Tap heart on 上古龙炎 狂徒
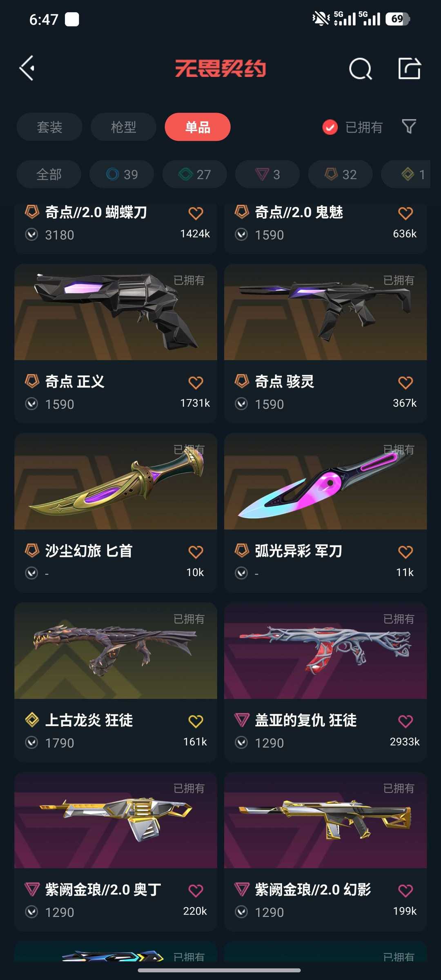This screenshot has width=441, height=980. point(196,721)
